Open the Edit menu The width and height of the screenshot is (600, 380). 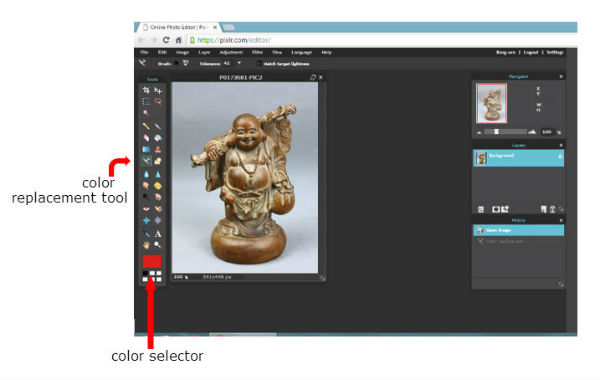[162, 52]
